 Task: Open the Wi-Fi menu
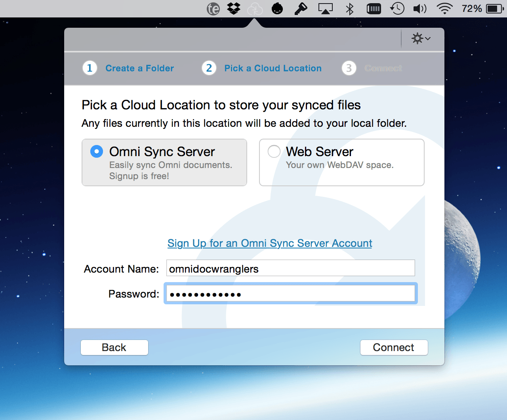click(x=445, y=9)
